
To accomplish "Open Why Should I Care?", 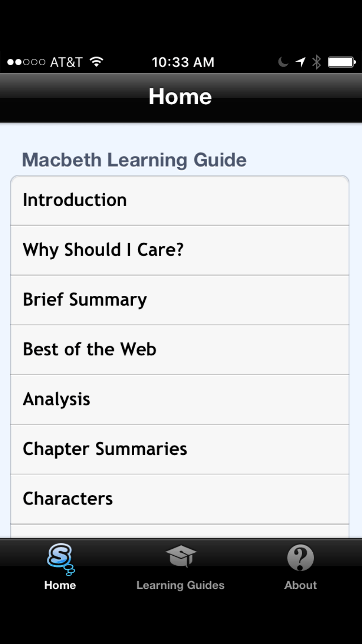I will click(180, 250).
